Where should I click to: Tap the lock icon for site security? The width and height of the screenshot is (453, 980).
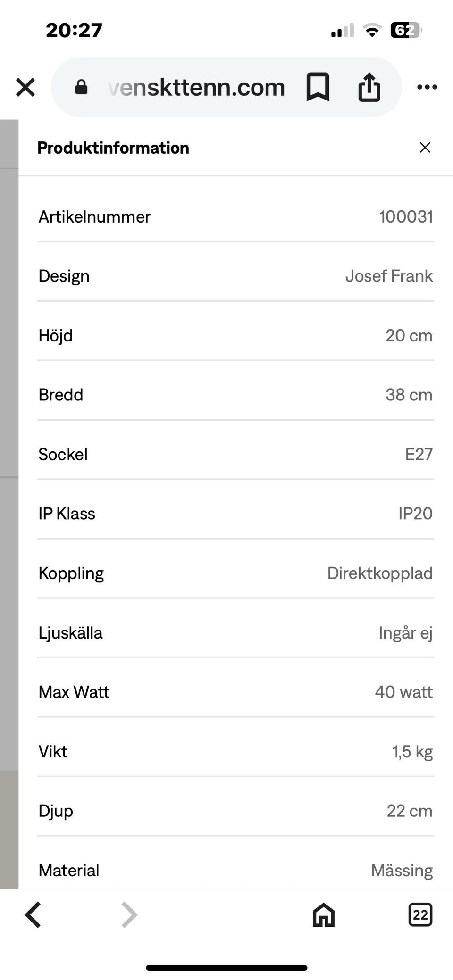click(81, 87)
